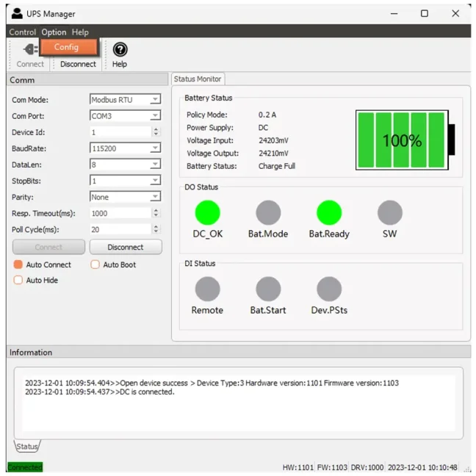
Task: Click the Information panel header
Action: 238,352
